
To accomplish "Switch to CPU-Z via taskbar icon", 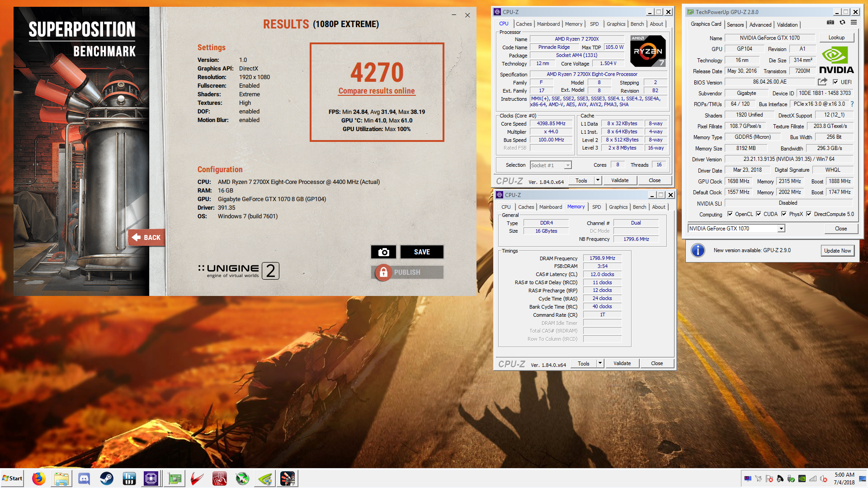I will (151, 479).
